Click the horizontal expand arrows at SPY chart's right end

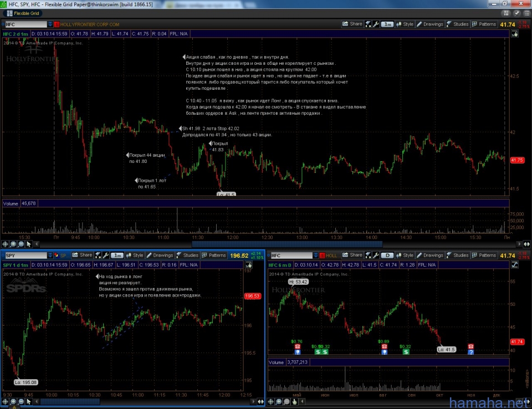coord(260,402)
